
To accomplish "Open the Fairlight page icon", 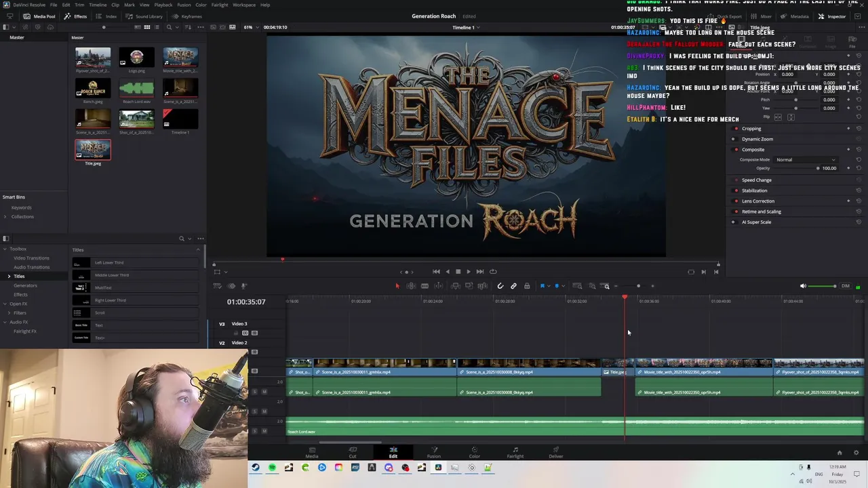I will [x=515, y=452].
